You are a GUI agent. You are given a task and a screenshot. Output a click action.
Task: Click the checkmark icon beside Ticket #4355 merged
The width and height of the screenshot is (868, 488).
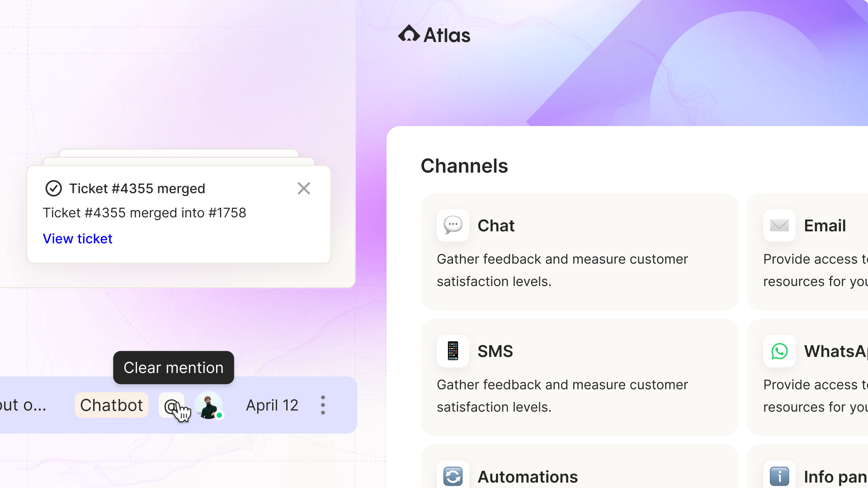[54, 188]
